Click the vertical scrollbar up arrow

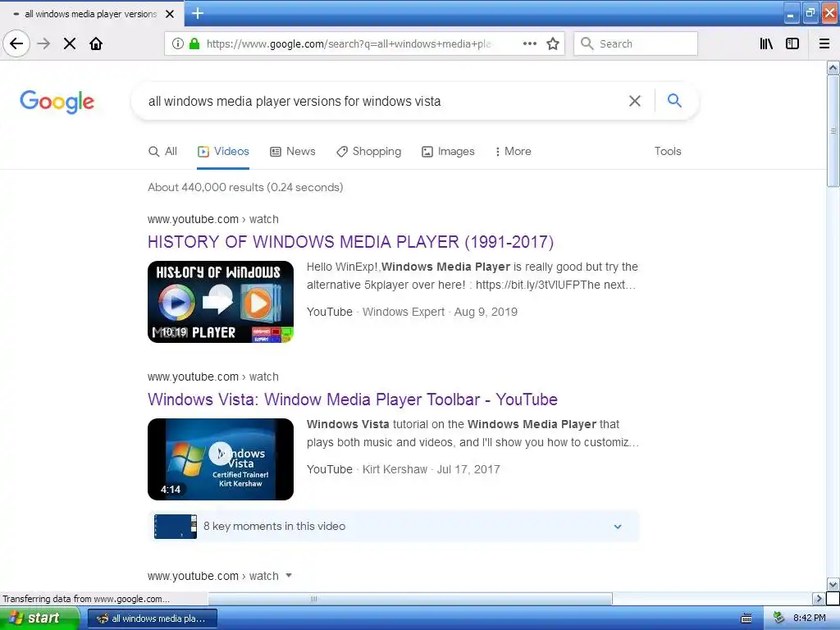tap(833, 67)
